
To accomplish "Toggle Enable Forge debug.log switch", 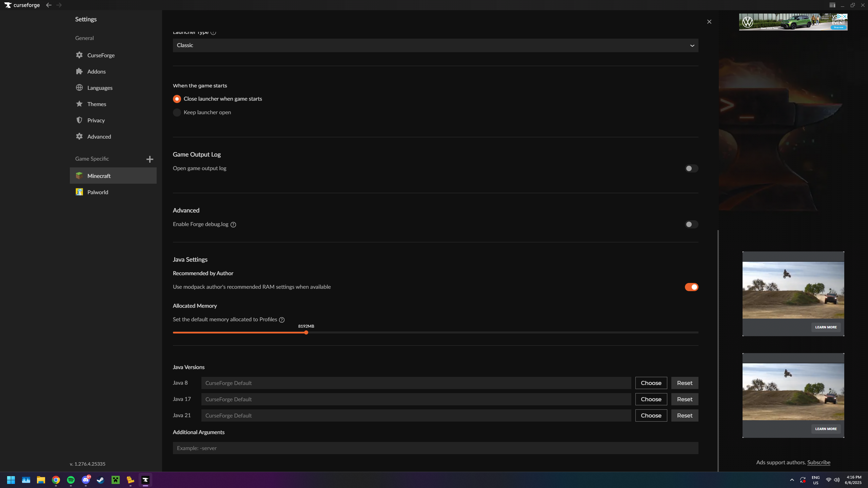I will [691, 224].
